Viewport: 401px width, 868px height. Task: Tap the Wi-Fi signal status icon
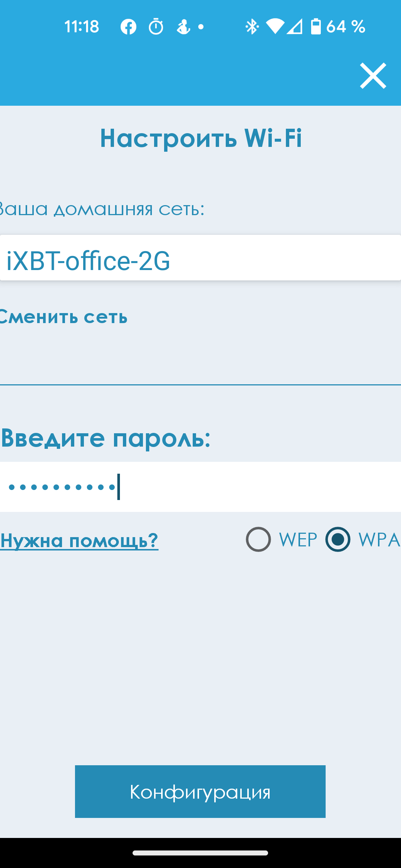pos(275,27)
